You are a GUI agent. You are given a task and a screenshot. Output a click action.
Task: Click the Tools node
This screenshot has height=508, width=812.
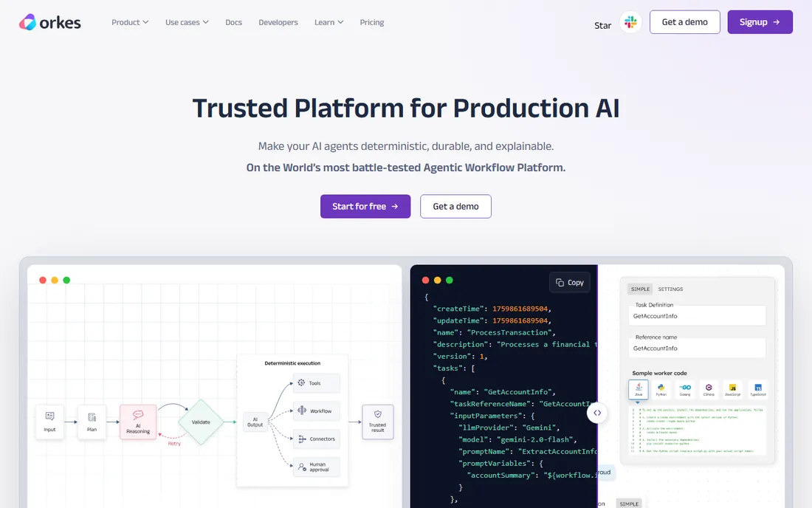pyautogui.click(x=317, y=383)
